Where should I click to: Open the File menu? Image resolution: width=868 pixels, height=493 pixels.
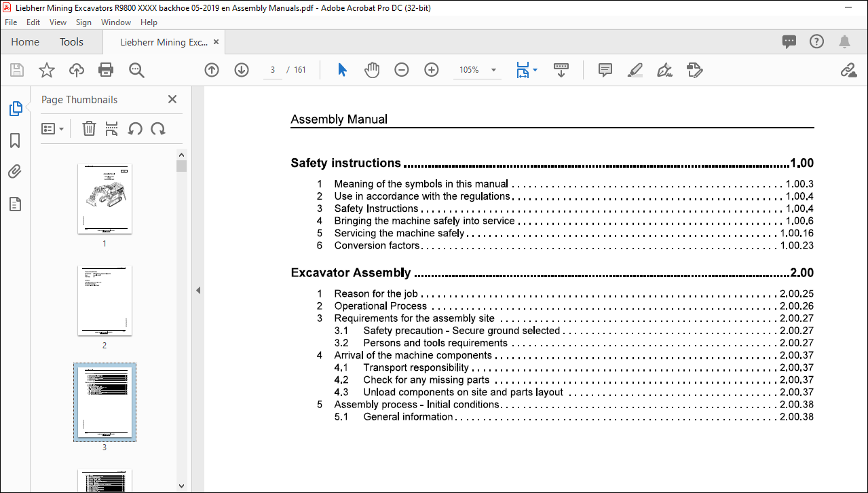(x=11, y=22)
